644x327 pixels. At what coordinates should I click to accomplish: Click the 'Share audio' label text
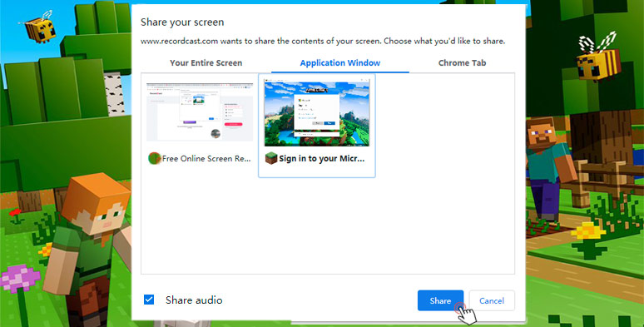(x=194, y=300)
